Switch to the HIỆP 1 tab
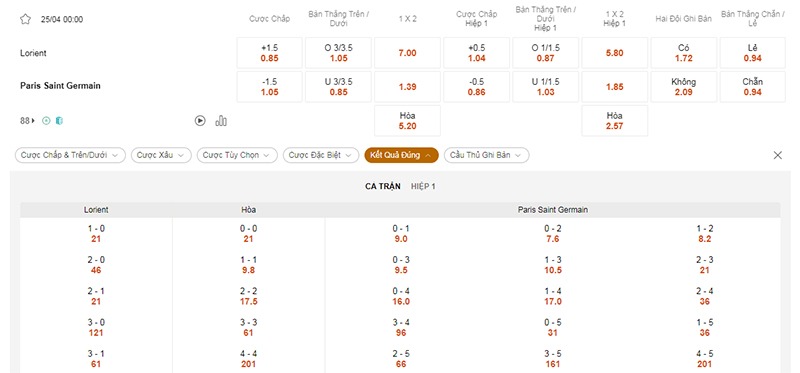This screenshot has width=800, height=373. pos(423,187)
